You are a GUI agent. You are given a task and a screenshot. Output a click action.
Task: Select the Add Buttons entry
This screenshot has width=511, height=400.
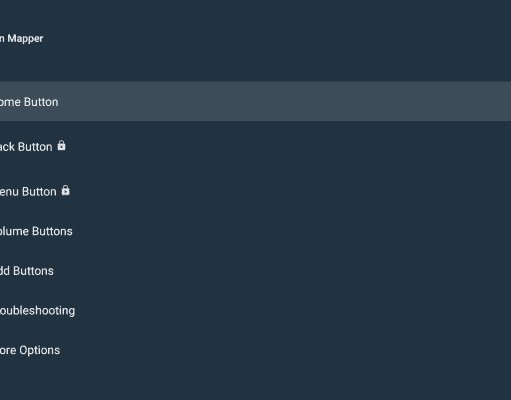(255, 271)
